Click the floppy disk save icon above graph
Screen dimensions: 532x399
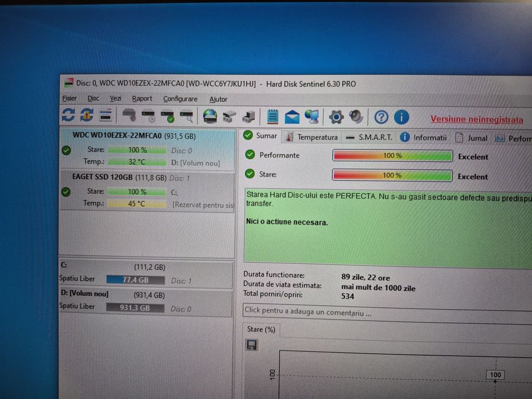pos(251,345)
